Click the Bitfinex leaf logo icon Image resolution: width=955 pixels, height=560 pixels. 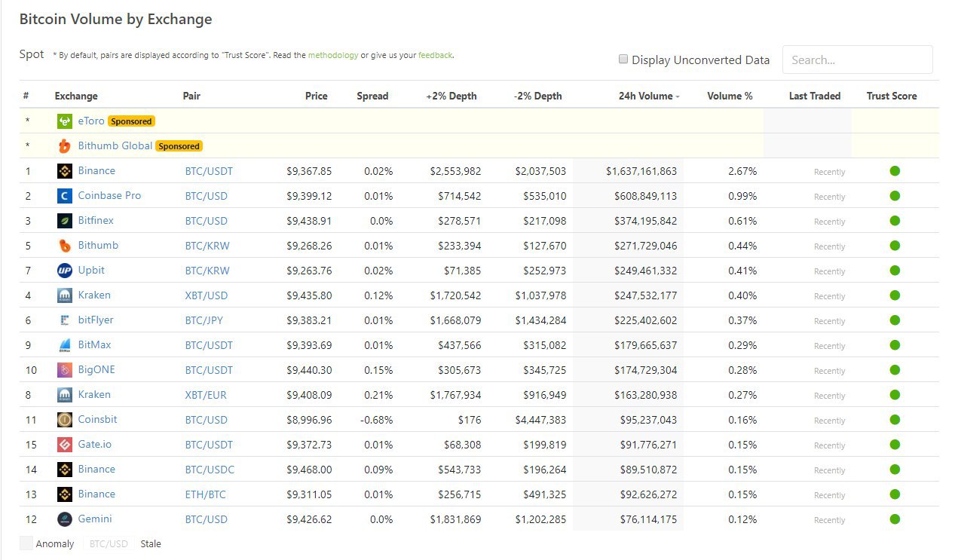[65, 221]
